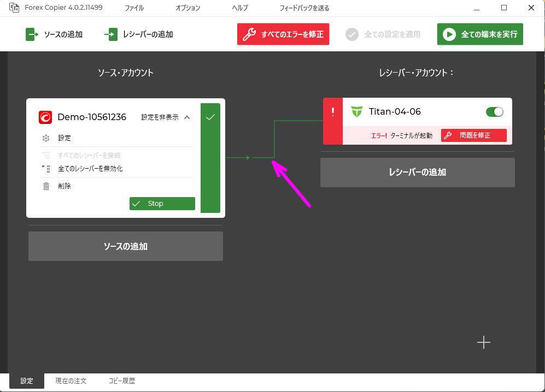Click the green Stop button
545x392 pixels.
162,204
